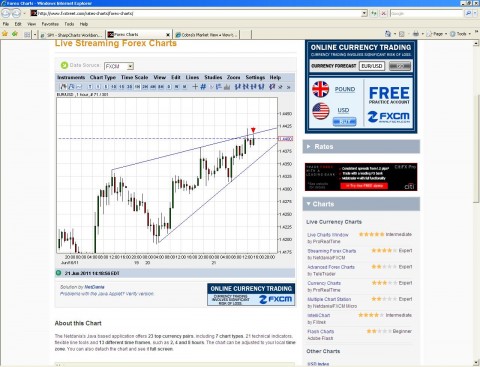Open the Settings chart menu

pyautogui.click(x=255, y=77)
